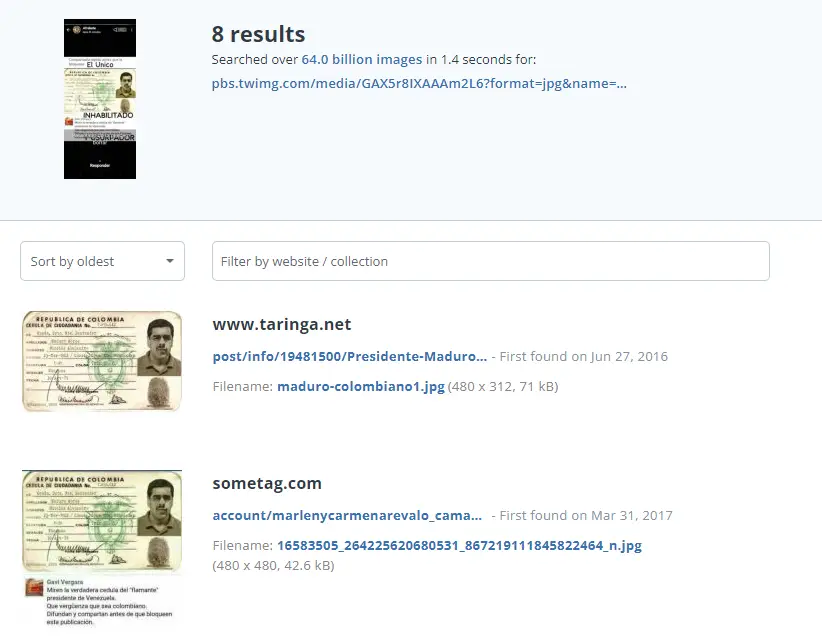View the taringa.net result ID card thumbnail

pos(102,361)
